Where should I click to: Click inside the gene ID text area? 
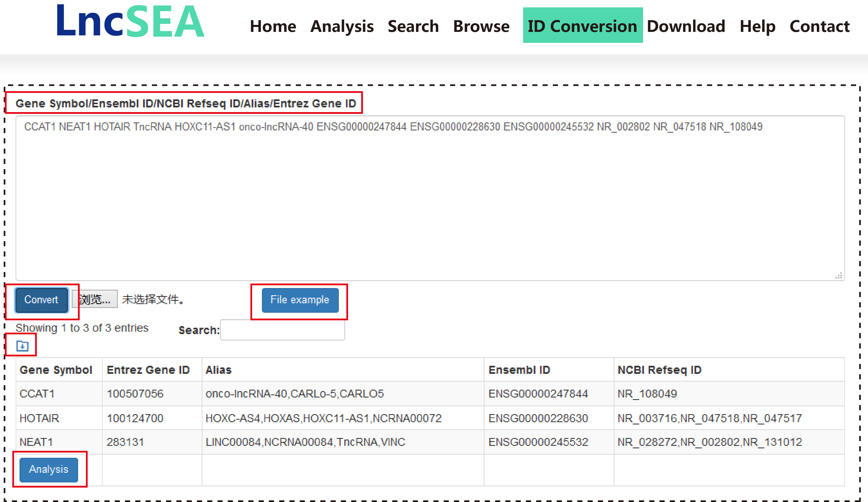[x=430, y=198]
